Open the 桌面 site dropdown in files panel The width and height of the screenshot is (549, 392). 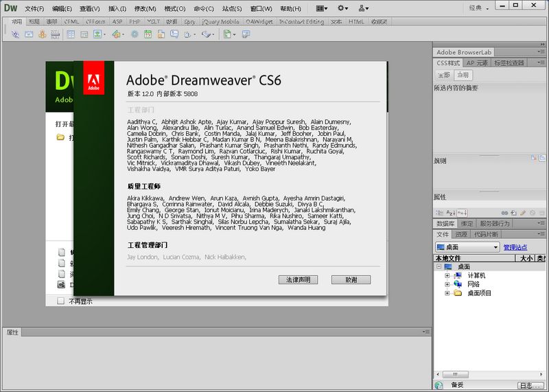467,247
